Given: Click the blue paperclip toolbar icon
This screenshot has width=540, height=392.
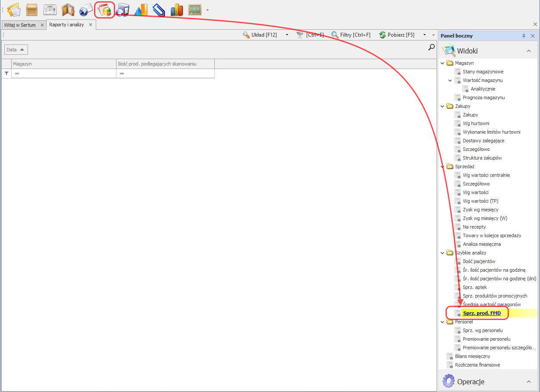Looking at the screenshot, I should 159,9.
